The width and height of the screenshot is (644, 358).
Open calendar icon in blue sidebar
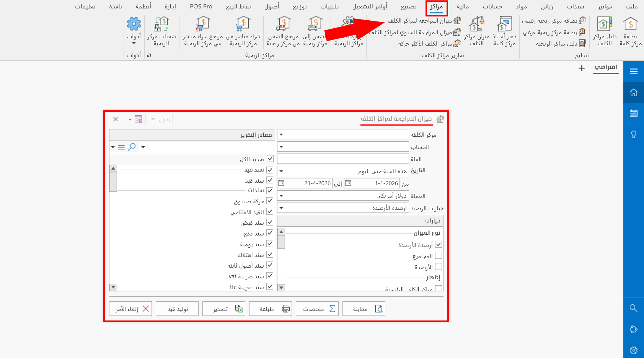[634, 113]
